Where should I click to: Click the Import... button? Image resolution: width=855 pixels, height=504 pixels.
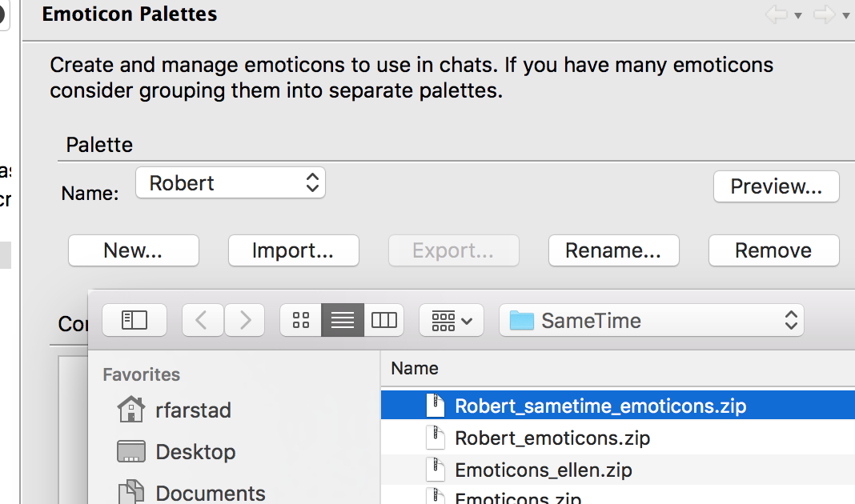point(293,250)
